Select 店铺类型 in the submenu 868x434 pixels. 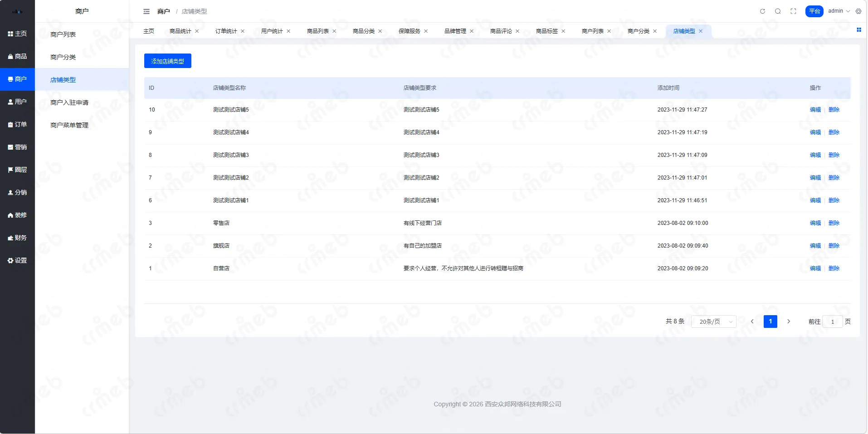(x=82, y=80)
